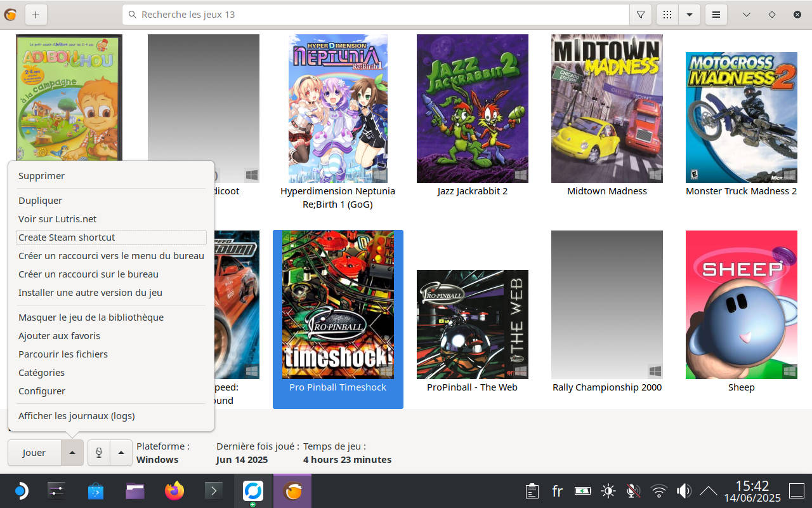
Task: Expand the arrow next to Wine glass icon
Action: (x=121, y=453)
